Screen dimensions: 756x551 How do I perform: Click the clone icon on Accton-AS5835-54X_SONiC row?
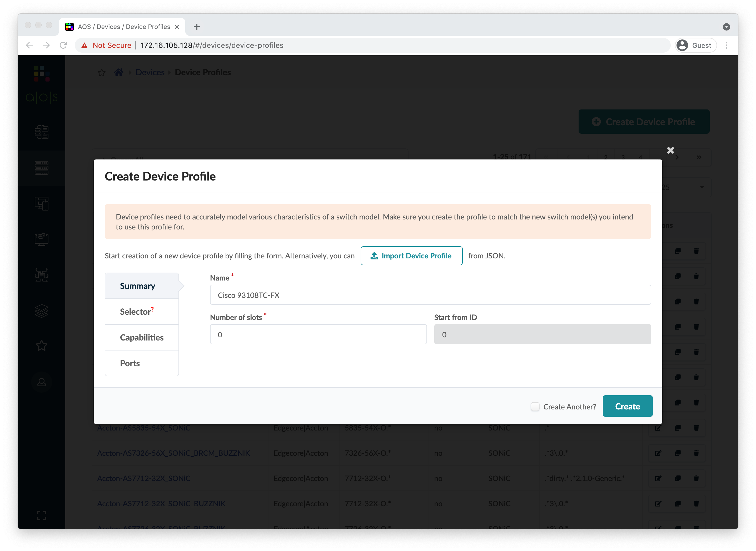coord(678,428)
